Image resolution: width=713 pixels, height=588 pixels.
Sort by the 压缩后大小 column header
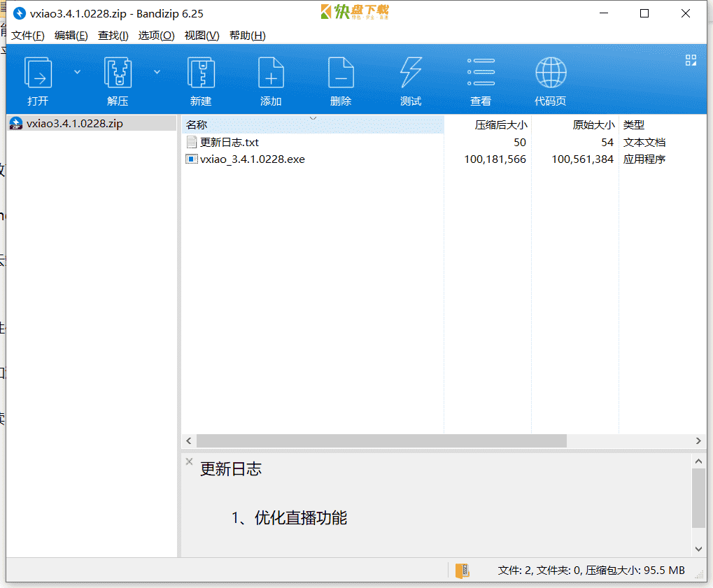pos(488,124)
